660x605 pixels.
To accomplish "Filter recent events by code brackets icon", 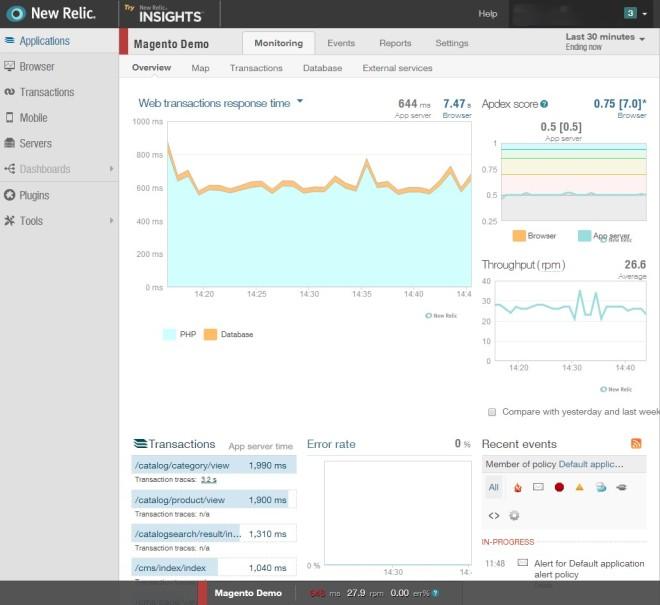I will [x=494, y=515].
